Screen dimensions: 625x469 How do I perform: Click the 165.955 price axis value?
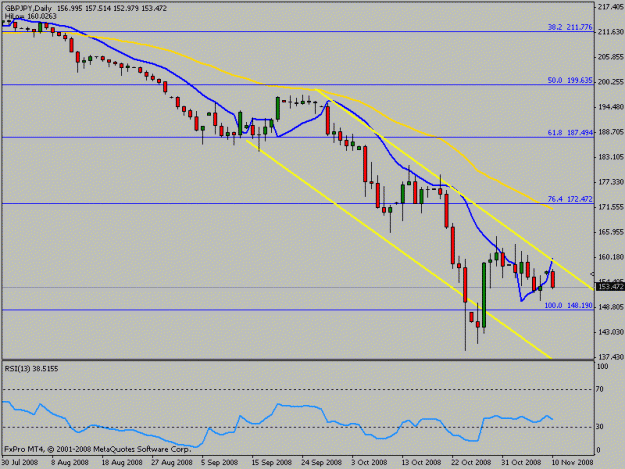(x=610, y=232)
